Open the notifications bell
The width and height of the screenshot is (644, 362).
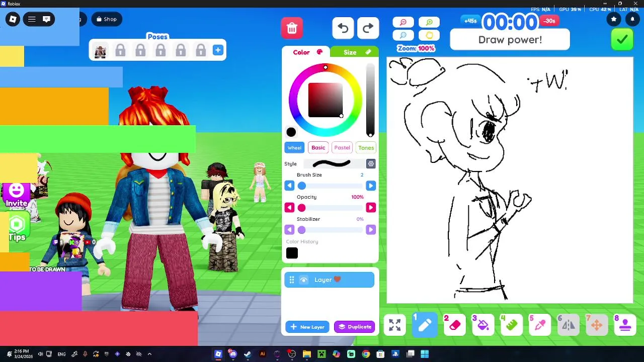pyautogui.click(x=632, y=19)
